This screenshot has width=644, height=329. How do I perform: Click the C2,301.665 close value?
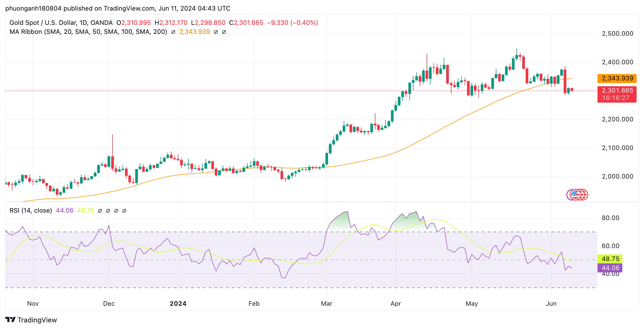[246, 23]
